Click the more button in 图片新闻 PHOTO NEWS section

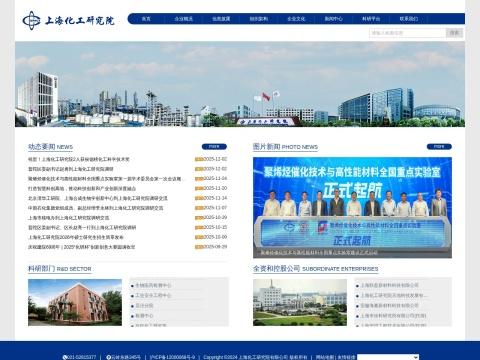[439, 147]
